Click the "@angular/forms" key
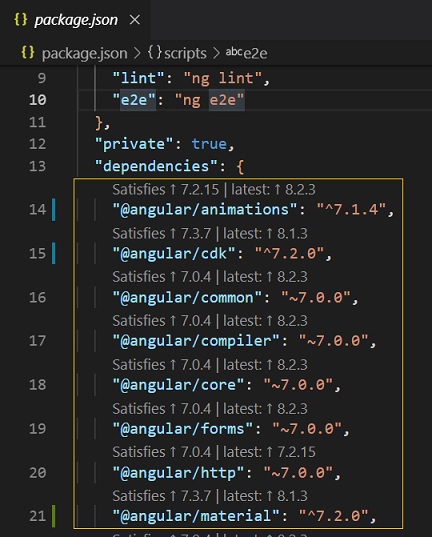This screenshot has height=537, width=432. (x=183, y=429)
